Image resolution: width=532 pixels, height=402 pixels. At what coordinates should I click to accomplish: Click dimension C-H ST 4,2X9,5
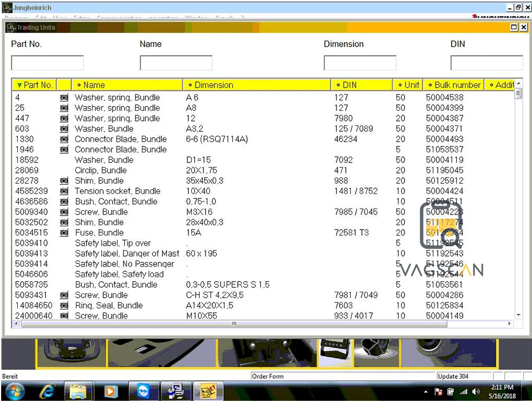click(214, 295)
